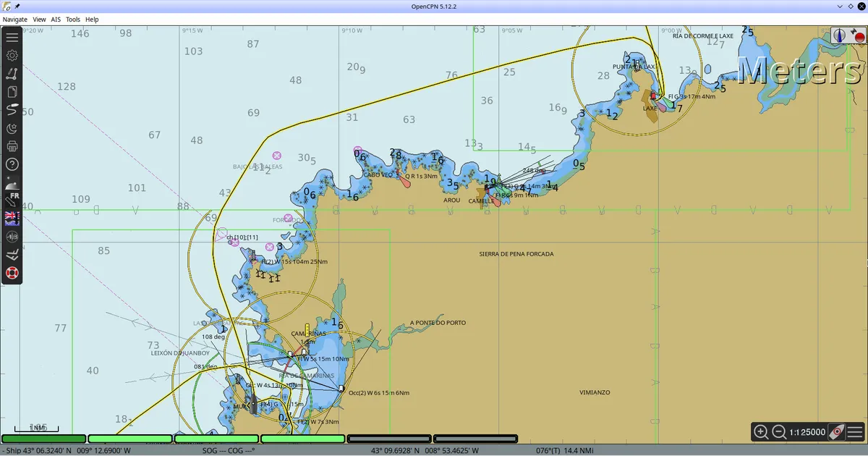Toggle auto-follow own ship button
Screen dimensions: 868x456
point(837,432)
